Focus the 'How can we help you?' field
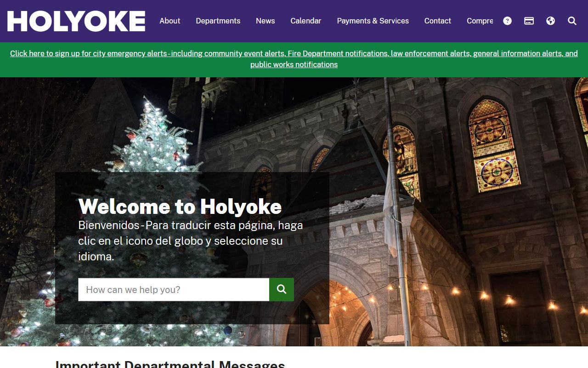 coord(174,289)
